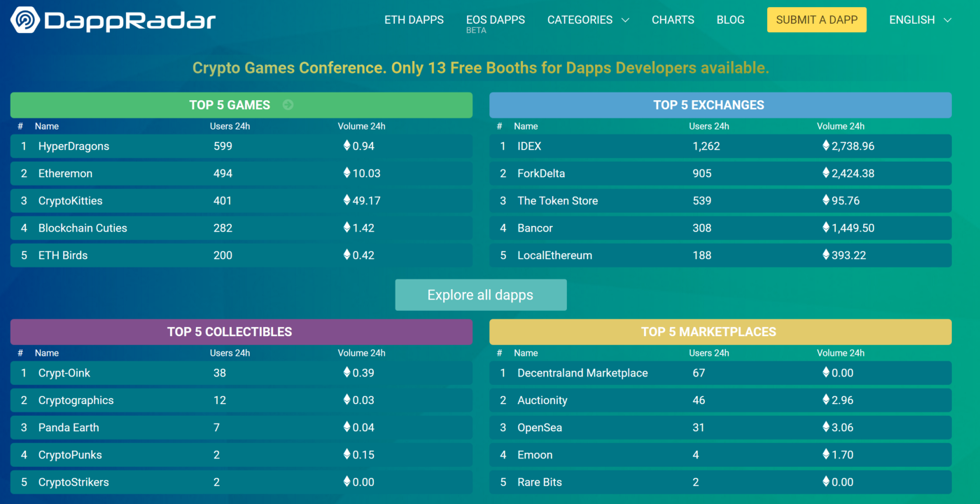Click the 3.06 volume for OpenSea
The image size is (980, 504).
pyautogui.click(x=838, y=428)
